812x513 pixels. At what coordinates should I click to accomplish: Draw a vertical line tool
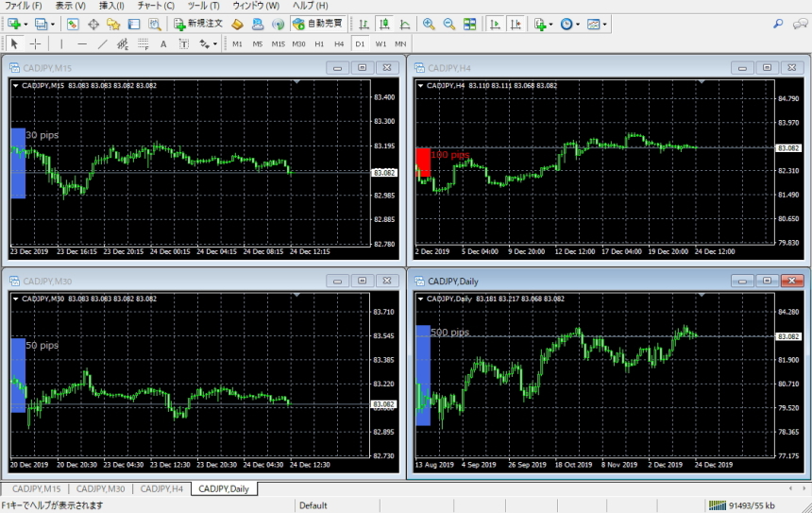[x=61, y=44]
